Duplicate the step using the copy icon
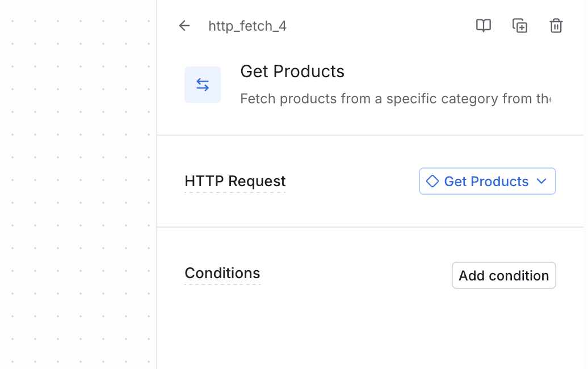This screenshot has height=369, width=588. (520, 26)
